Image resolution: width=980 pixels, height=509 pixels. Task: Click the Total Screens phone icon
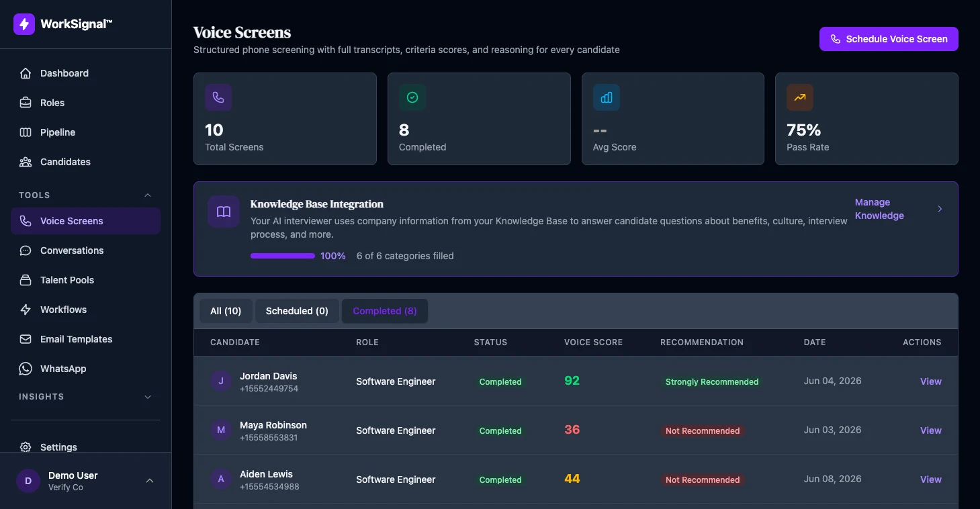[x=218, y=97]
